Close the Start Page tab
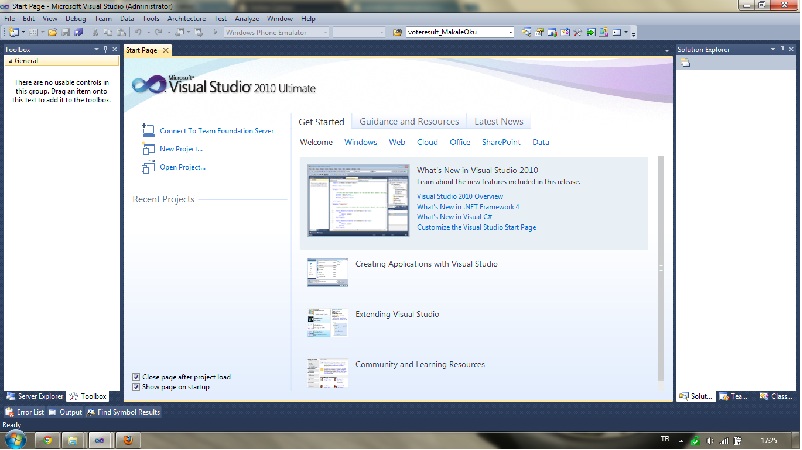This screenshot has height=450, width=802. pyautogui.click(x=165, y=50)
